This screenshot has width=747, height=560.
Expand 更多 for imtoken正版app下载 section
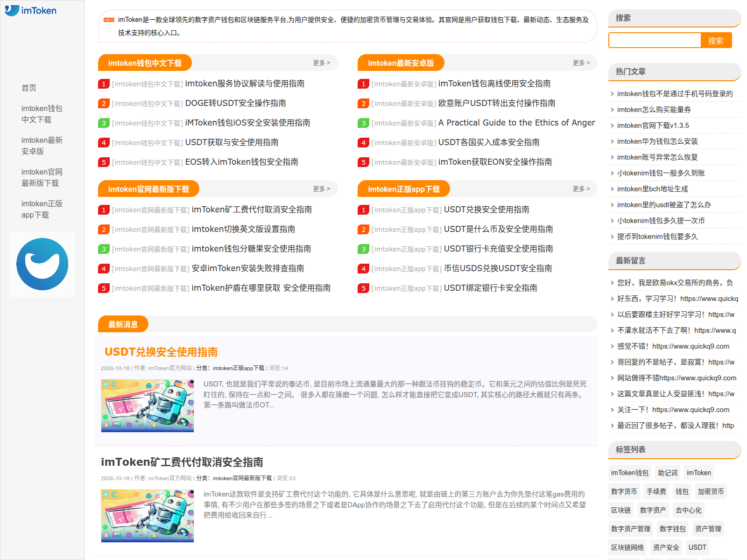(x=581, y=189)
